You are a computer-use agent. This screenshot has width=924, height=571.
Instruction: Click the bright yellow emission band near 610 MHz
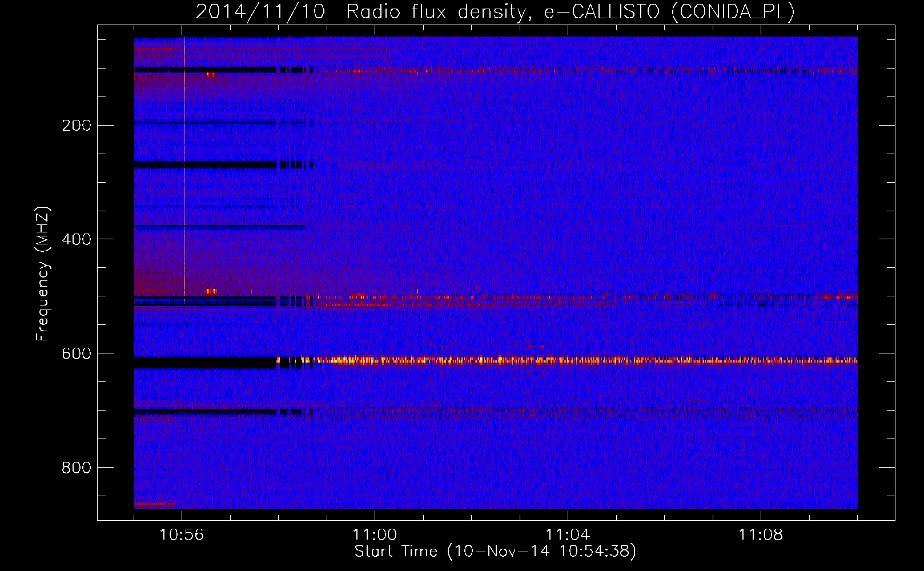(567, 360)
